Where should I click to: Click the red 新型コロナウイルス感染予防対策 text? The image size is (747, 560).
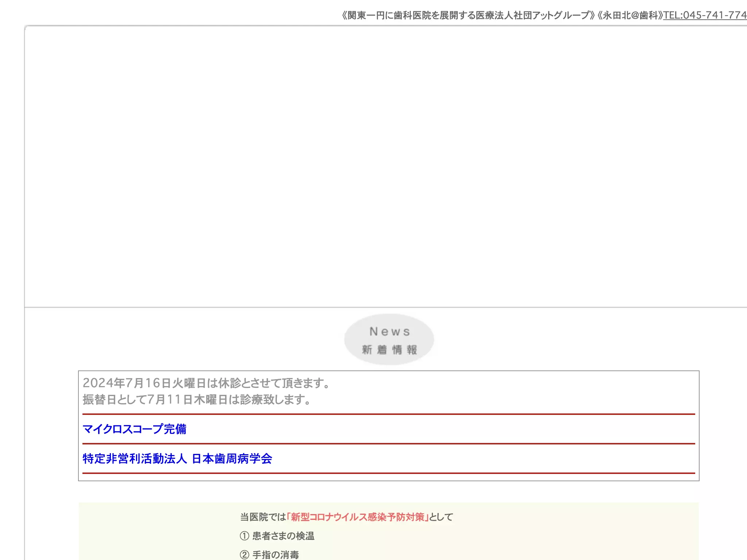pyautogui.click(x=357, y=517)
